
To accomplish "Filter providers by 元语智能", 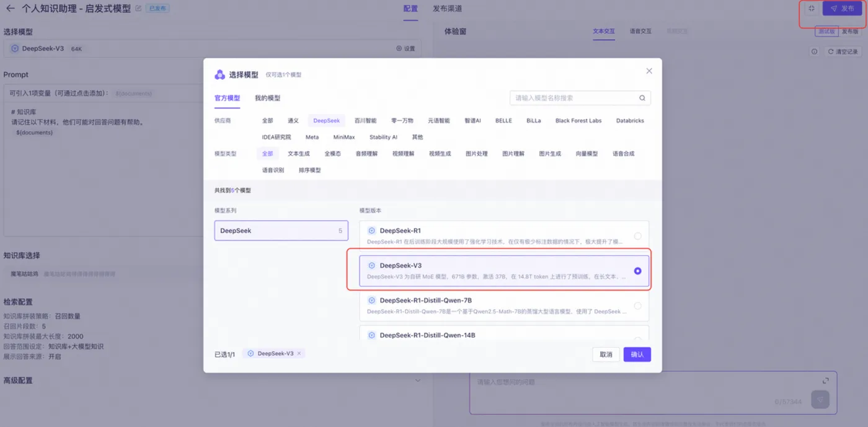I will (x=438, y=120).
